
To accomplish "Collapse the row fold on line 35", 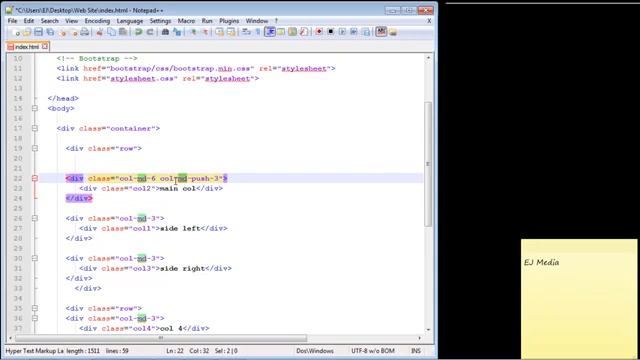I will (x=35, y=308).
